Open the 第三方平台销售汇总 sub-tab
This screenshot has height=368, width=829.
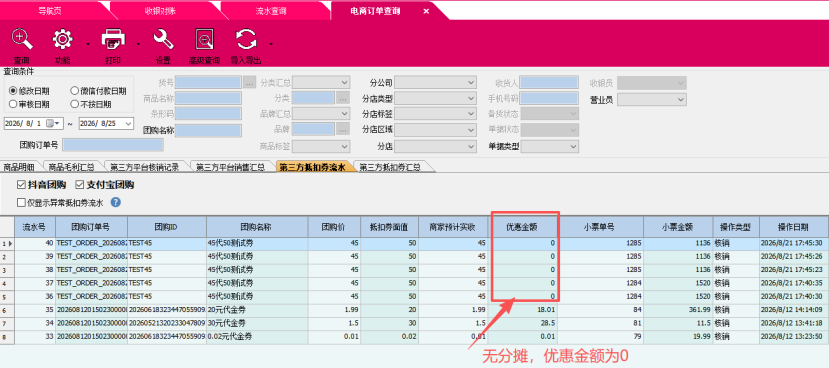[231, 167]
